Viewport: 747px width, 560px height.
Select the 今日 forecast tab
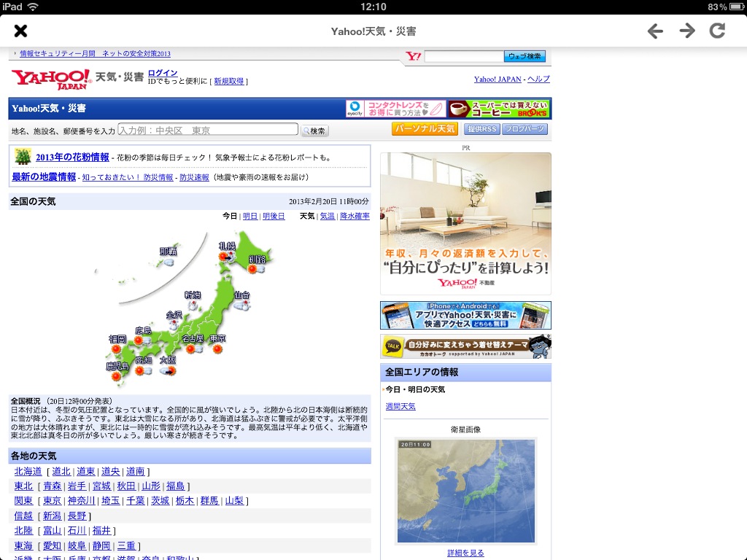point(230,216)
